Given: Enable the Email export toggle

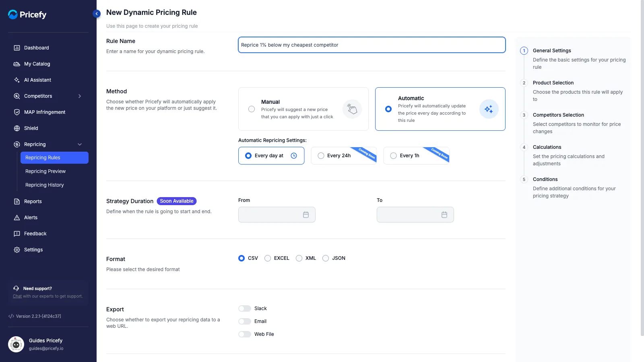Looking at the screenshot, I should point(245,321).
